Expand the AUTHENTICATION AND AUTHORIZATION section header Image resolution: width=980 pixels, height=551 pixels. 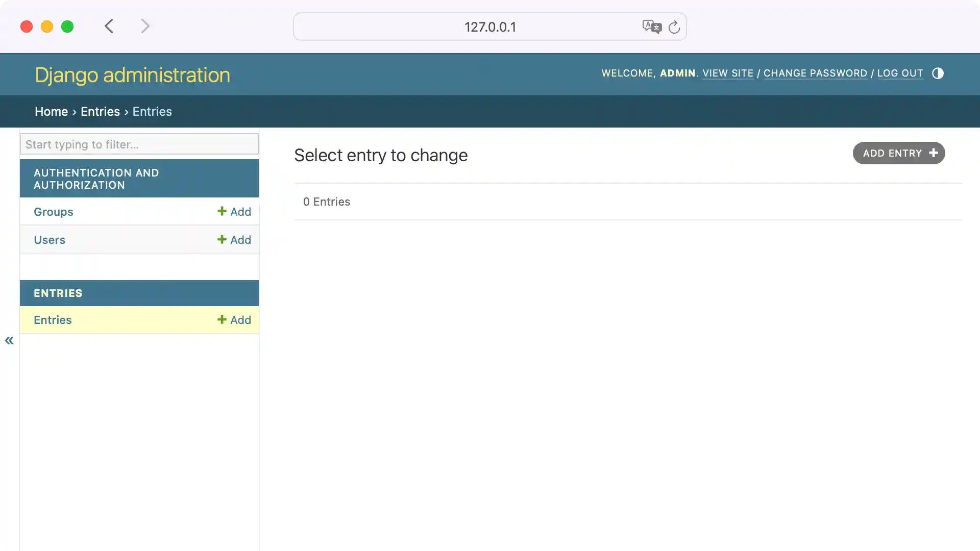click(139, 179)
